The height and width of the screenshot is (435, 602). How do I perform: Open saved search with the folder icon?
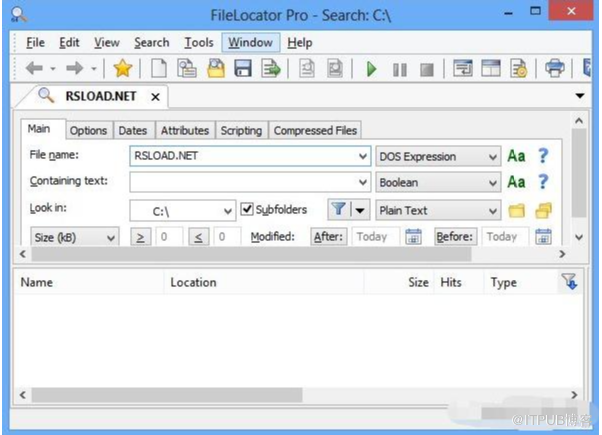pos(216,69)
